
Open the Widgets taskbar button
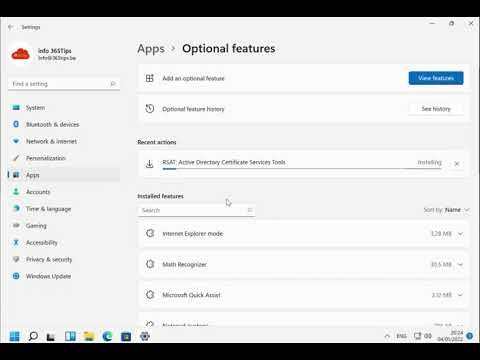click(x=70, y=336)
